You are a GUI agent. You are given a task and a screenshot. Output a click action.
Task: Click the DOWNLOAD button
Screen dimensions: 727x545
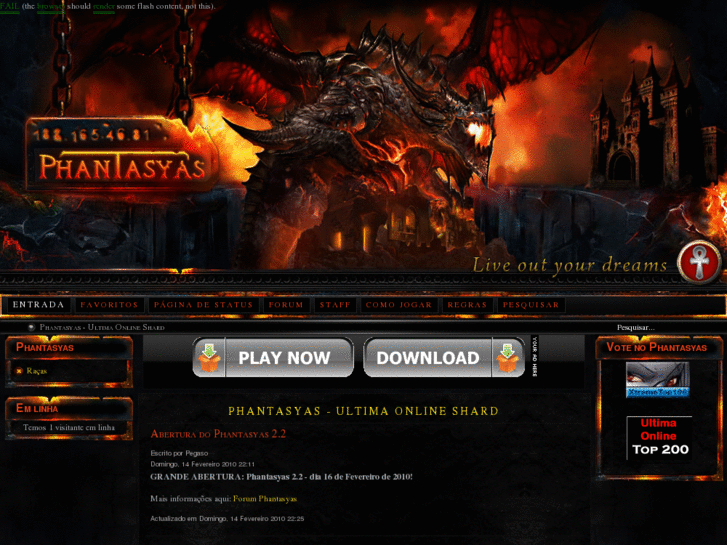pos(444,358)
